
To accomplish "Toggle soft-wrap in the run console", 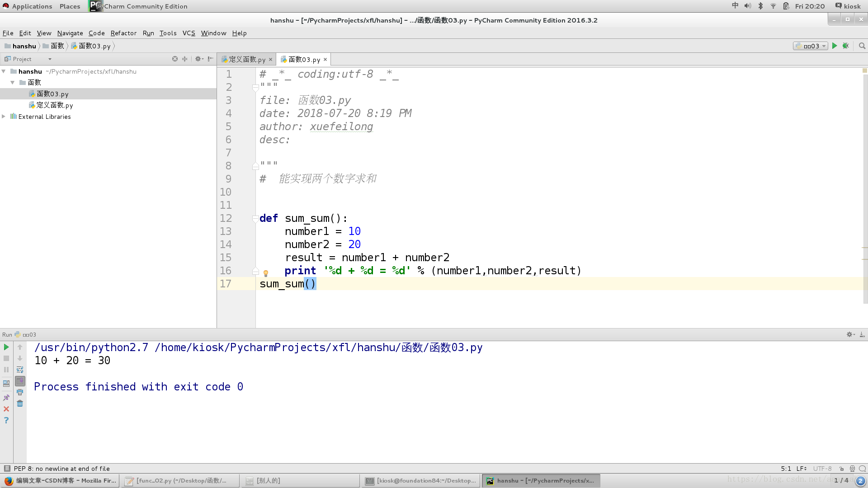I will click(x=20, y=370).
